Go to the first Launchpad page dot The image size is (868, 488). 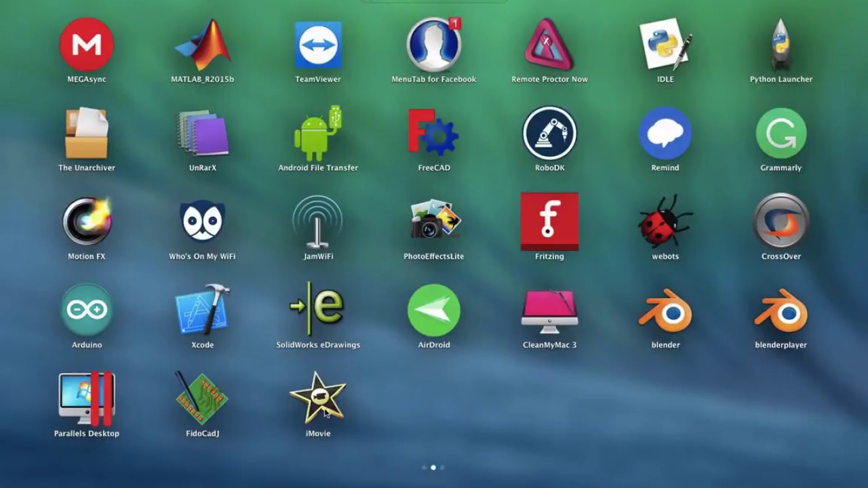pos(425,467)
